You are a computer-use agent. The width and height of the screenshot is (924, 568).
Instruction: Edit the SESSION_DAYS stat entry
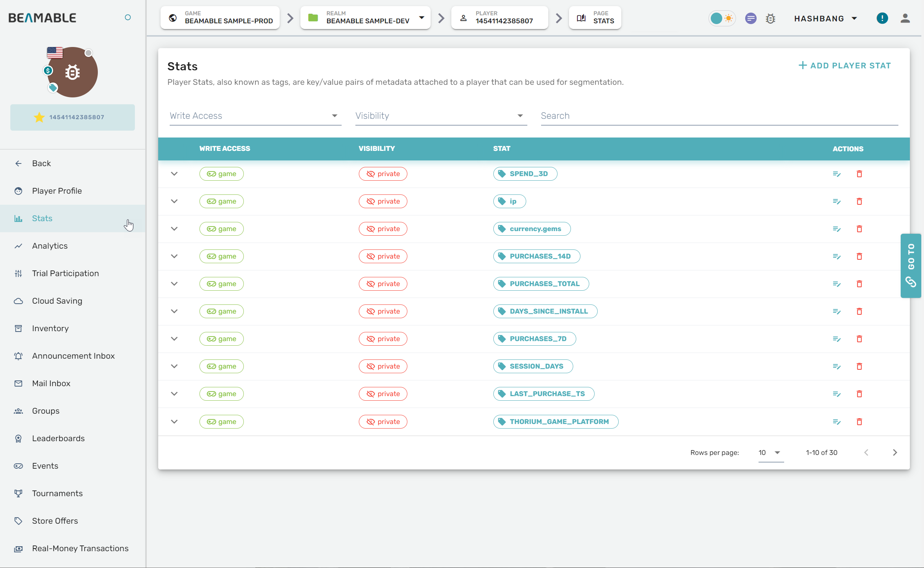tap(836, 367)
